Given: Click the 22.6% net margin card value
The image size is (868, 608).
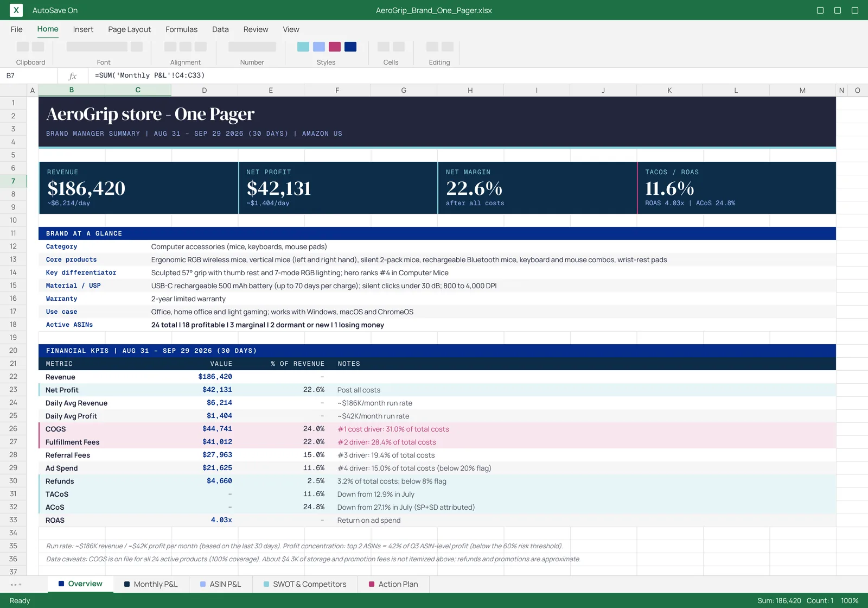Looking at the screenshot, I should [x=474, y=188].
